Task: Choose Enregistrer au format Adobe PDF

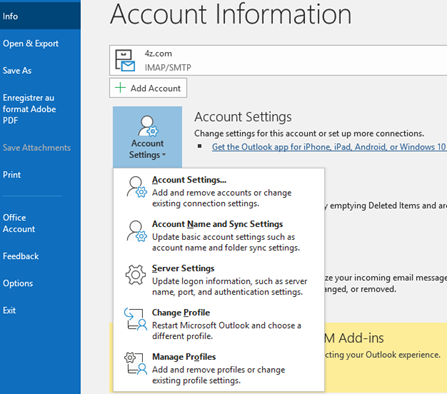Action: [x=29, y=109]
